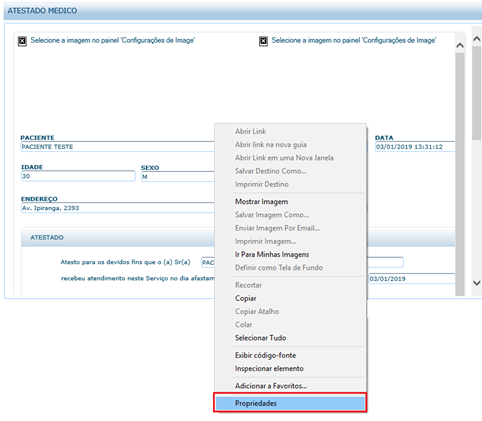
Task: Click the ENDEREÇO label
Action: [x=39, y=199]
